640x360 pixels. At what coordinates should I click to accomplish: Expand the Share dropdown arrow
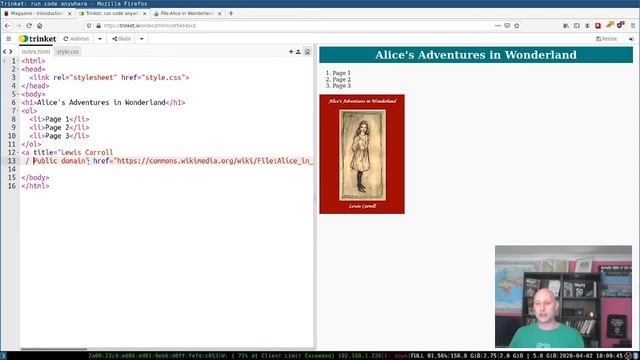point(142,39)
